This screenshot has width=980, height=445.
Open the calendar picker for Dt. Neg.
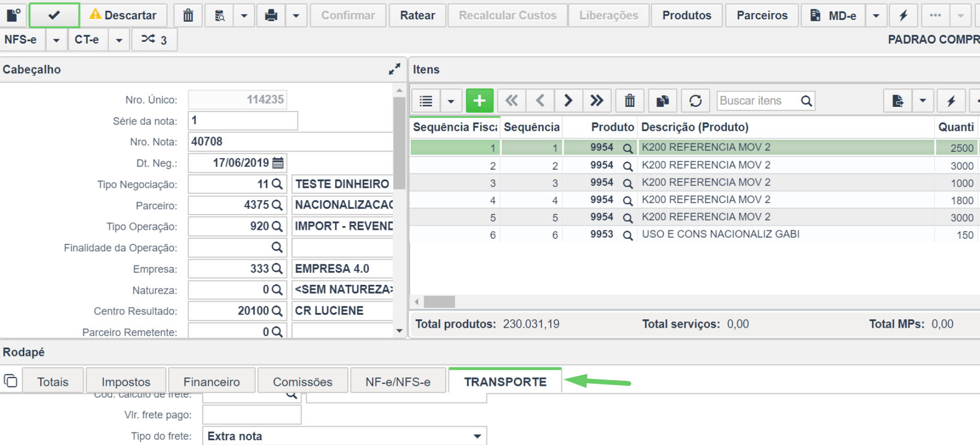[278, 163]
